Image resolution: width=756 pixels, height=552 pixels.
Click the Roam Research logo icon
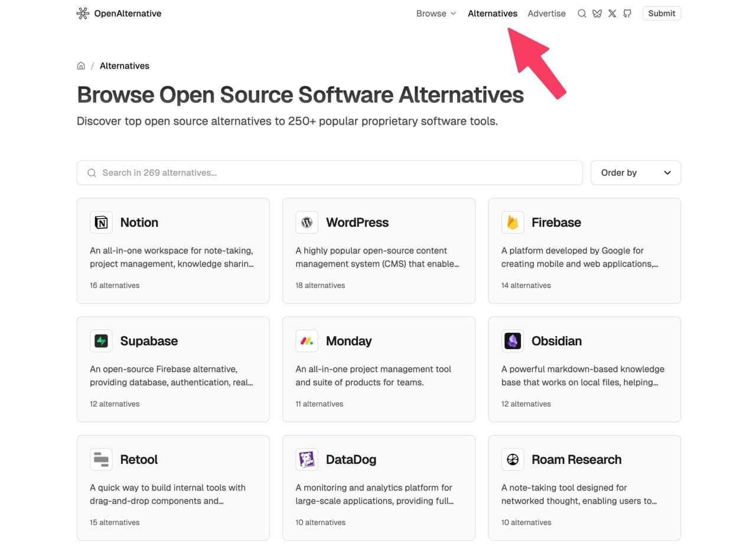point(513,459)
